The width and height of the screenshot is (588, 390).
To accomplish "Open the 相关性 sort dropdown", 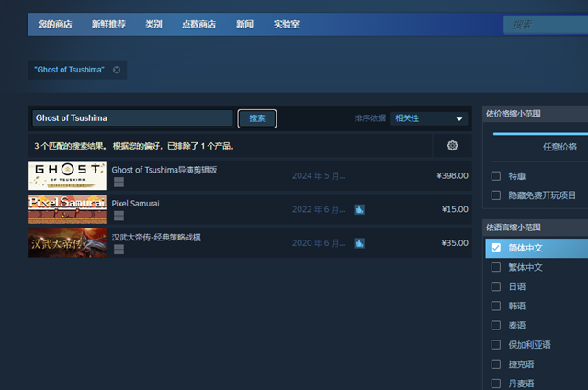I will [x=429, y=118].
